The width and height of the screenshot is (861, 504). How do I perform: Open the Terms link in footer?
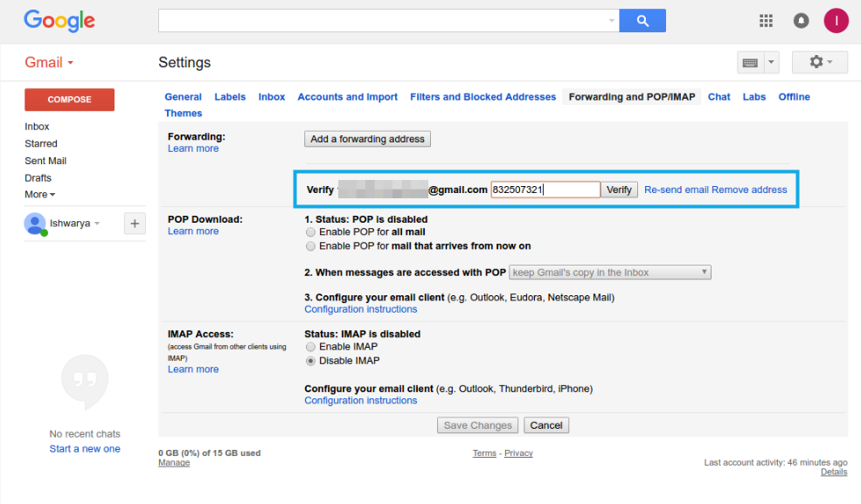coord(484,453)
